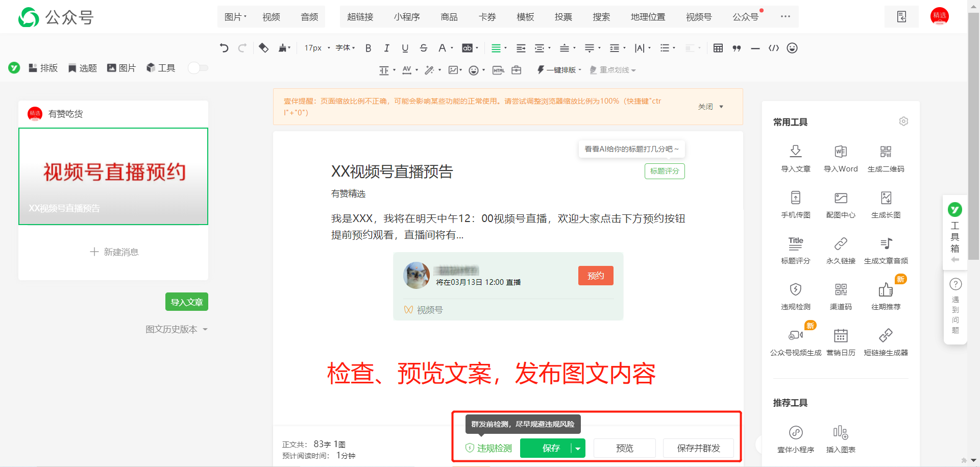Click the HTML source icon
Image resolution: width=980 pixels, height=467 pixels.
click(x=498, y=70)
